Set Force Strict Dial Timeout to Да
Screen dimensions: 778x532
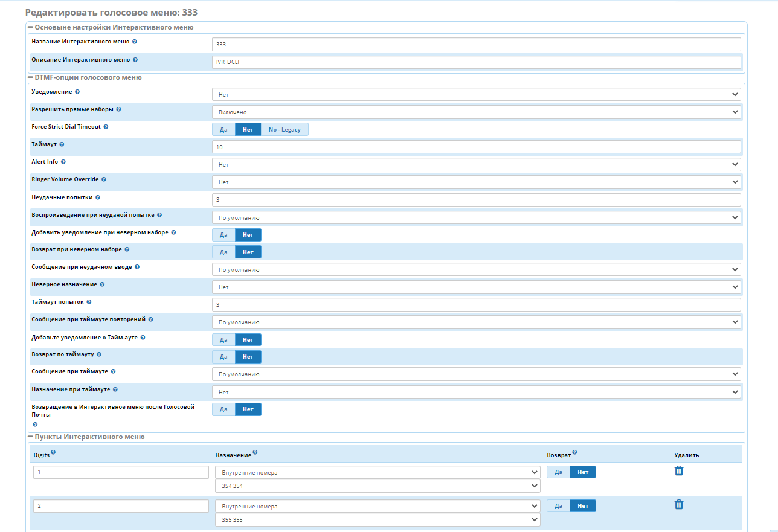coord(223,129)
